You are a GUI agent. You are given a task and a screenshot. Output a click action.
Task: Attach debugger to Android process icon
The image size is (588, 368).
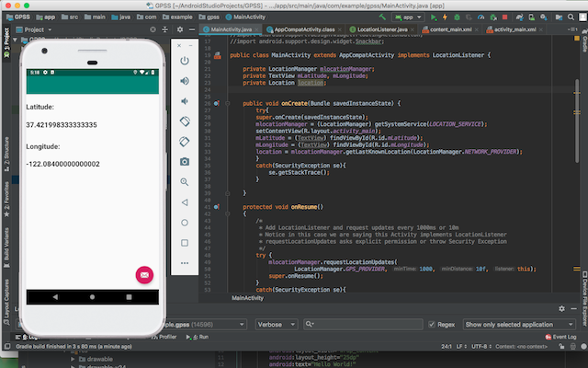[x=493, y=17]
